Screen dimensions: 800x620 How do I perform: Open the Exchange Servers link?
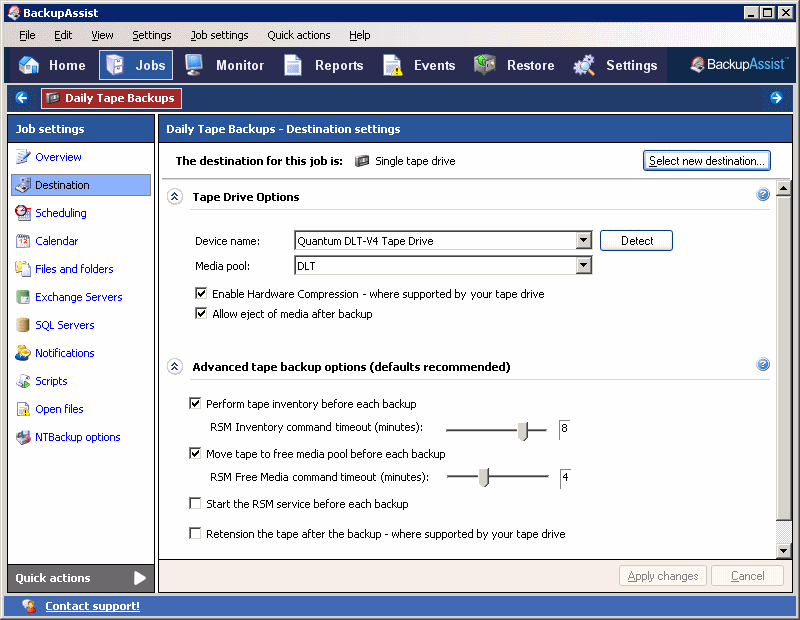click(79, 297)
